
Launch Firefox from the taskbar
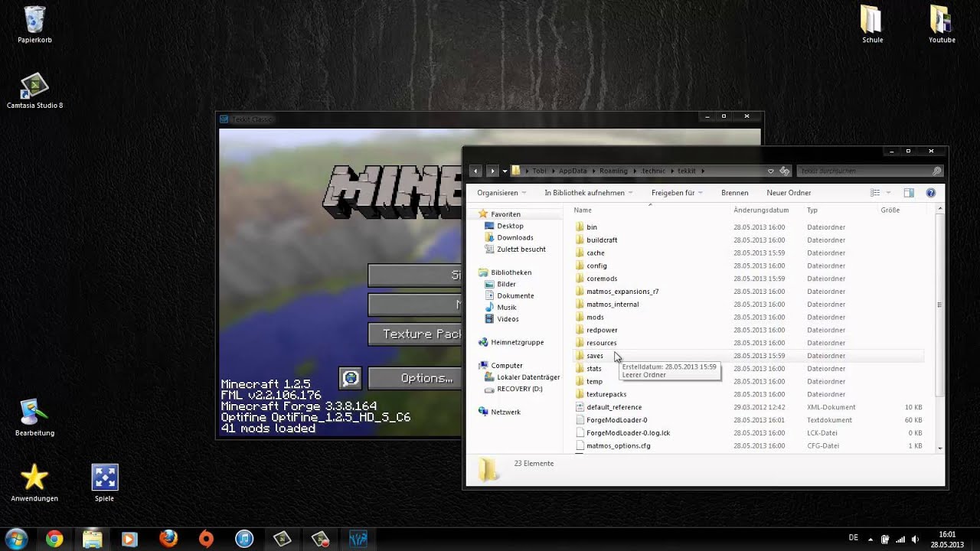pyautogui.click(x=168, y=540)
